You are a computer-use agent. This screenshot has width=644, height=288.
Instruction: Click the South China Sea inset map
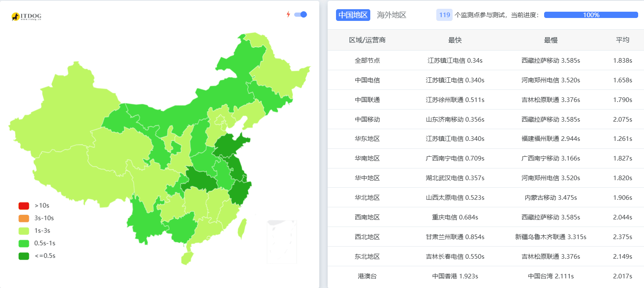[282, 242]
